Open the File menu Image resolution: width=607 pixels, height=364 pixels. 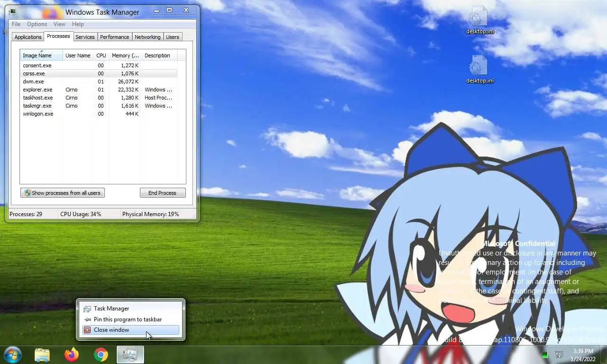tap(16, 24)
